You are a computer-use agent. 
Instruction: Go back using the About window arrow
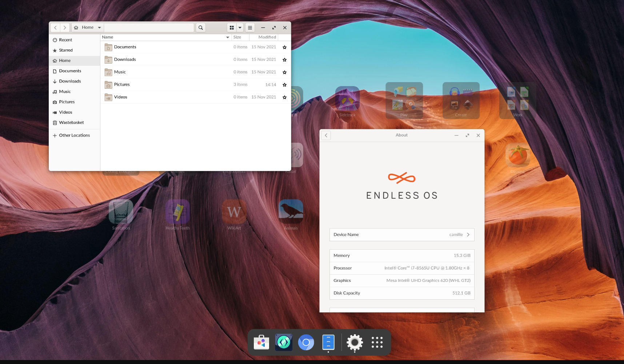pos(326,135)
